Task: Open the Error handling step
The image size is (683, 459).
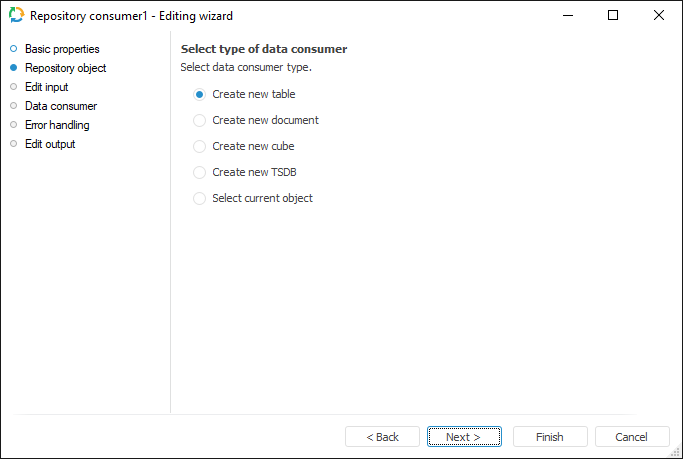Action: (x=57, y=125)
